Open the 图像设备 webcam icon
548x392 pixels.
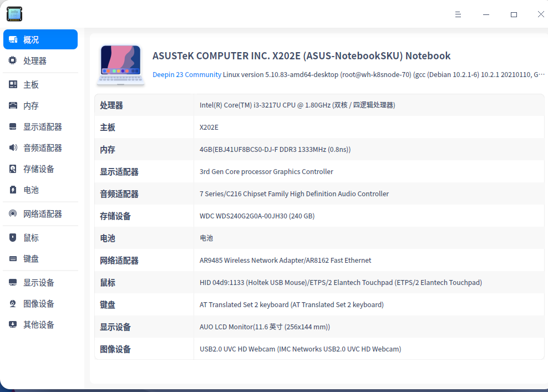click(x=12, y=303)
